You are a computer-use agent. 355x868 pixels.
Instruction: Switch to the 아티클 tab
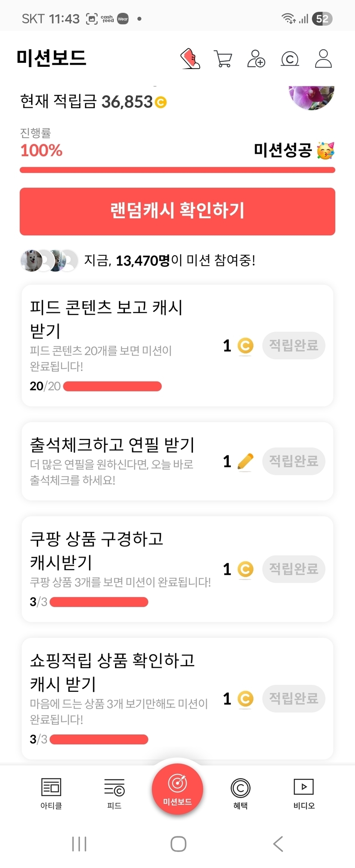(51, 793)
